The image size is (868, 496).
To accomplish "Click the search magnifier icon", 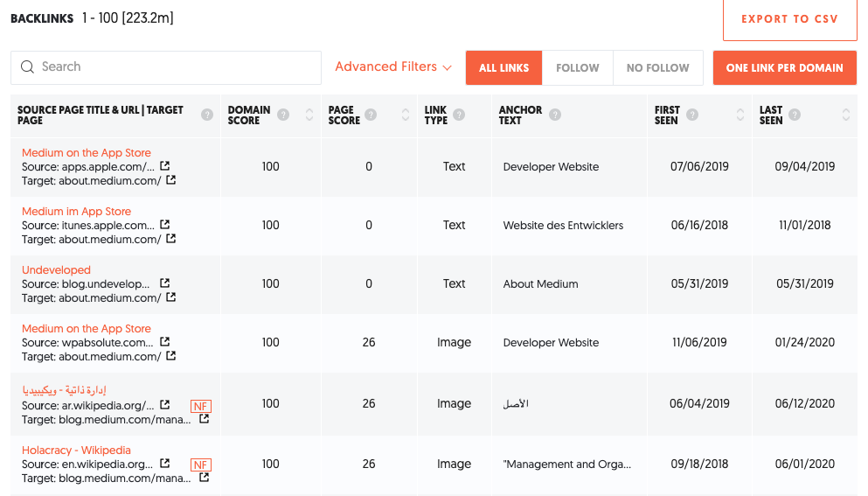I will (27, 67).
